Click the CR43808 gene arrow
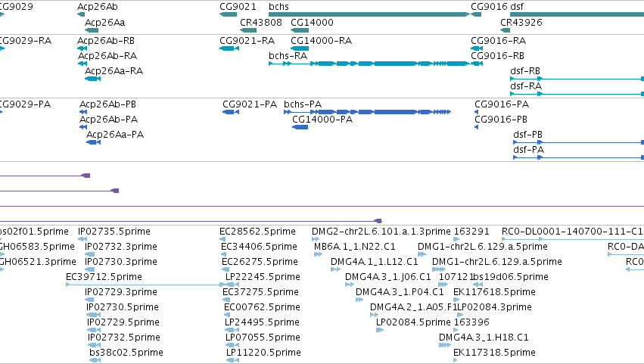Image resolution: width=644 pixels, height=364 pixels. pos(248,30)
